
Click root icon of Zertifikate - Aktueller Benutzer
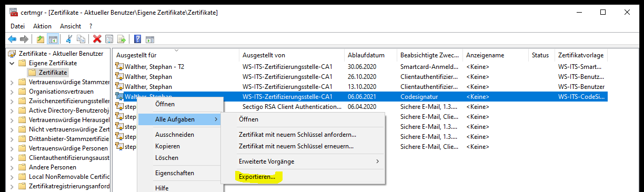13,54
